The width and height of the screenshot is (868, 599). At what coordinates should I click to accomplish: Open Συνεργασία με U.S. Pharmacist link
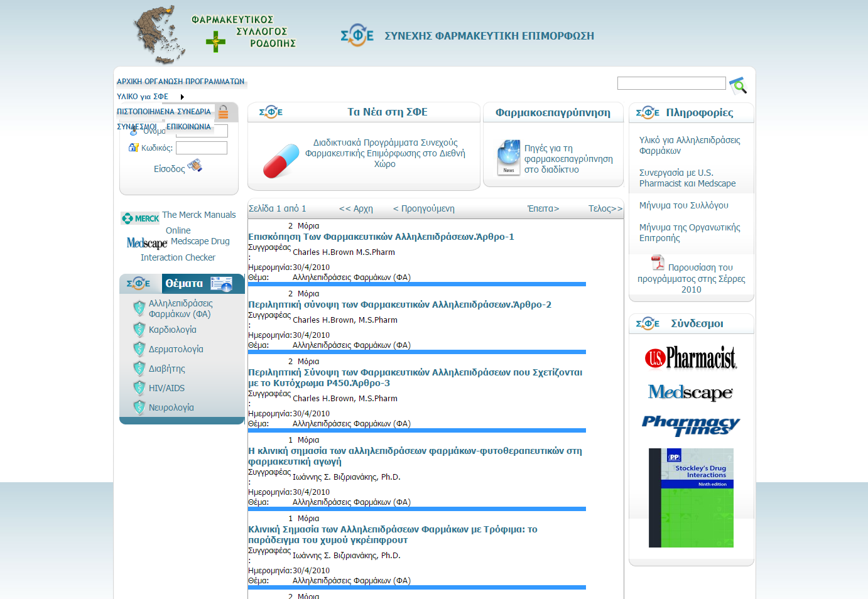[x=688, y=178]
